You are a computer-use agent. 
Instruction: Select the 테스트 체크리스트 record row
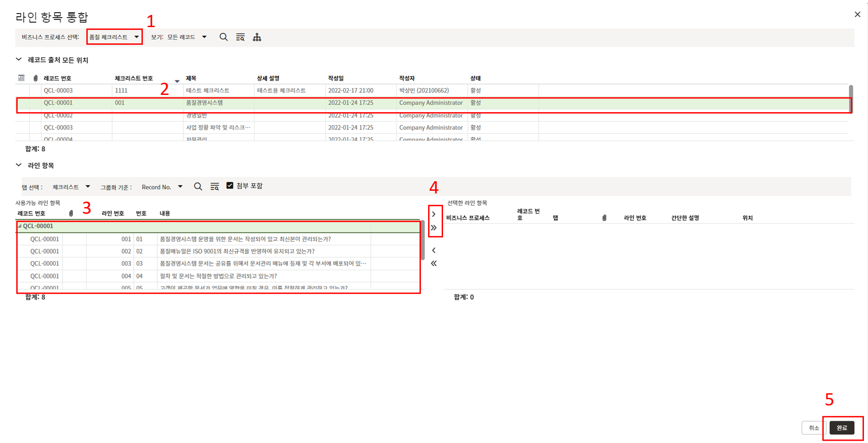click(208, 90)
